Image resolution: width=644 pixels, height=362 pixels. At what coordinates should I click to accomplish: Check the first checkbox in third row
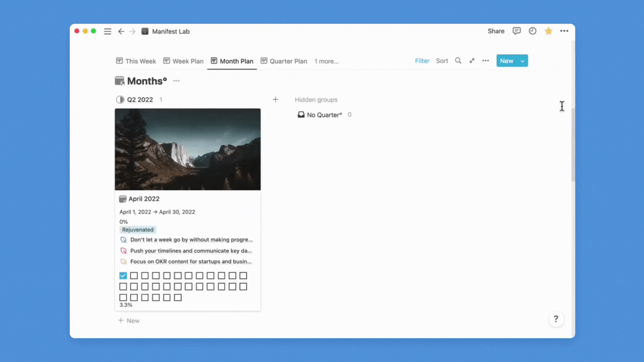123,297
